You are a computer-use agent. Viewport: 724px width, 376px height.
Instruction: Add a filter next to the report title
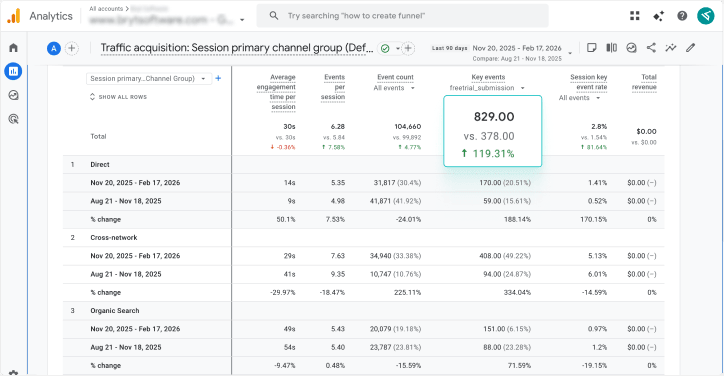(408, 48)
